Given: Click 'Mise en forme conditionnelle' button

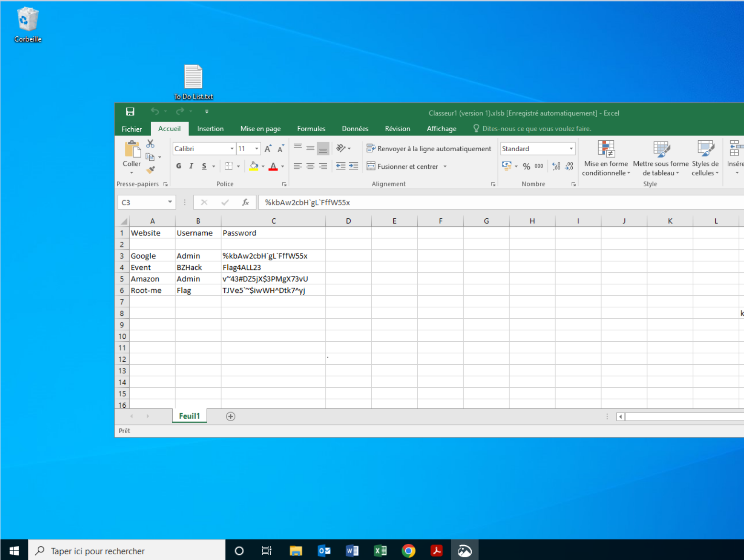Looking at the screenshot, I should [606, 158].
